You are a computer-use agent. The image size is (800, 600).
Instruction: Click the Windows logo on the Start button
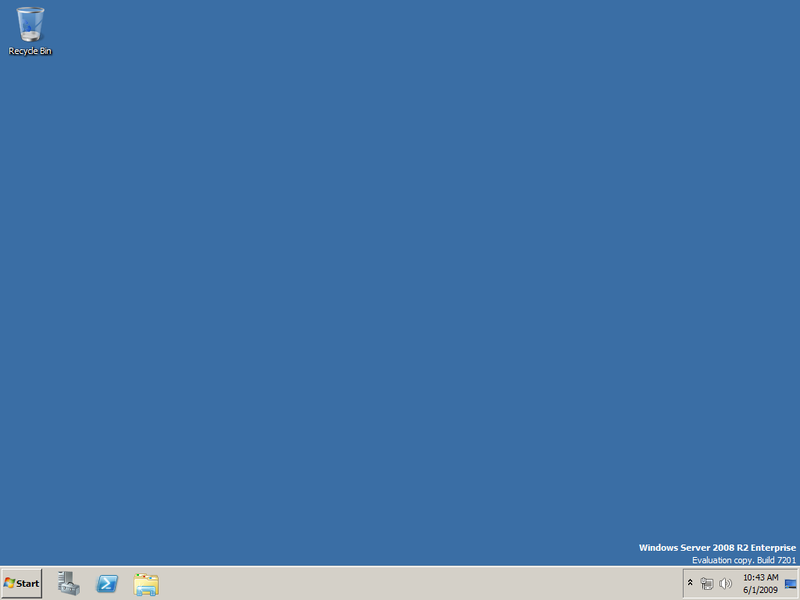click(12, 583)
